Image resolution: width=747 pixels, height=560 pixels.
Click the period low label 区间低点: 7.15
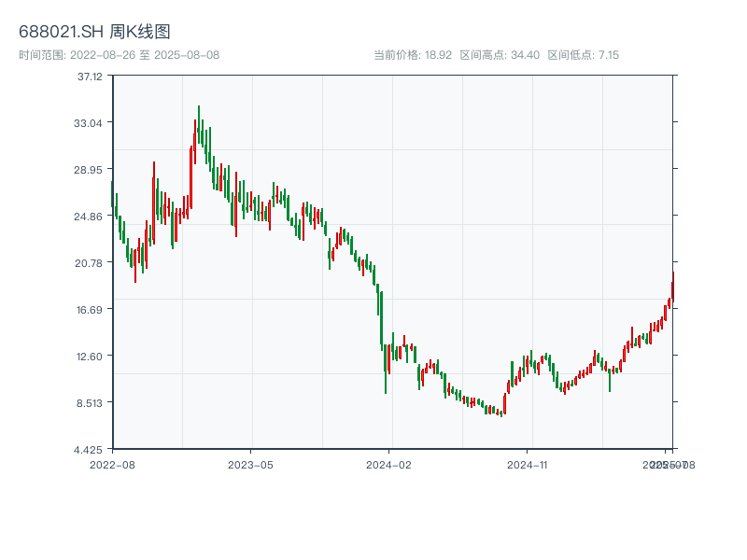pos(583,55)
